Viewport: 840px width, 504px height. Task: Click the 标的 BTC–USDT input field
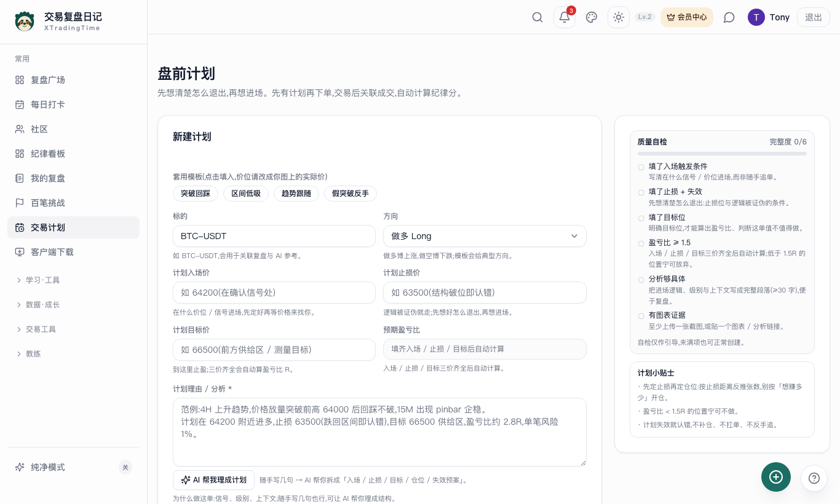pyautogui.click(x=274, y=236)
